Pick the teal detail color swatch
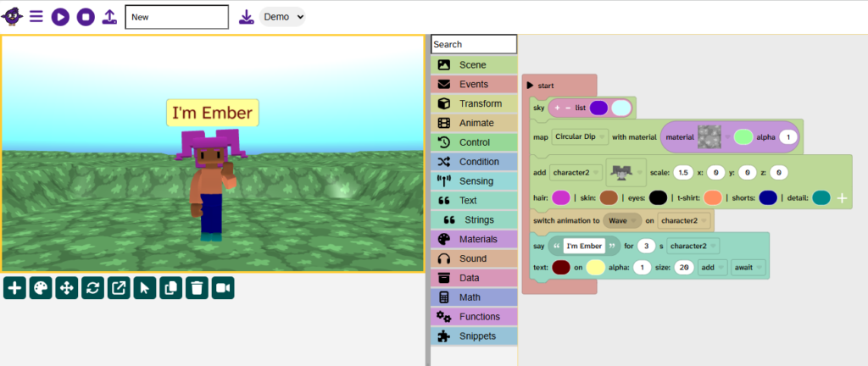This screenshot has width=868, height=366. tap(821, 198)
